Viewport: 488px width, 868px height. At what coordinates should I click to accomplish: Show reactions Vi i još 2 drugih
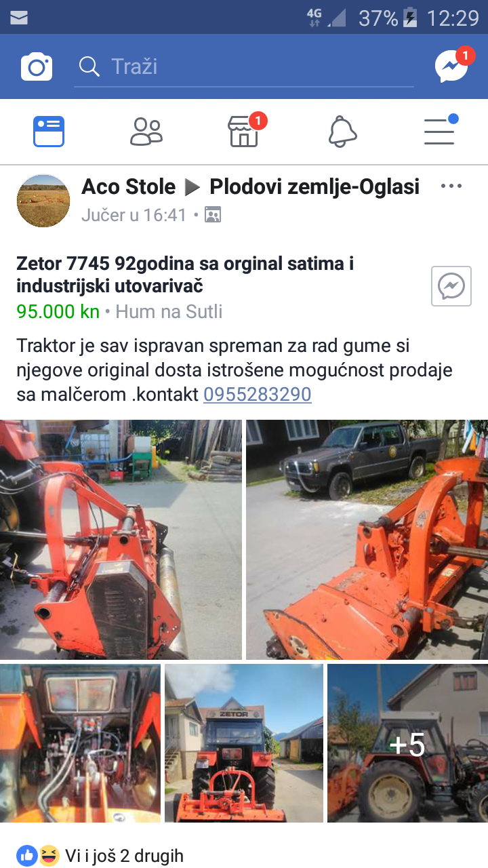[x=100, y=856]
